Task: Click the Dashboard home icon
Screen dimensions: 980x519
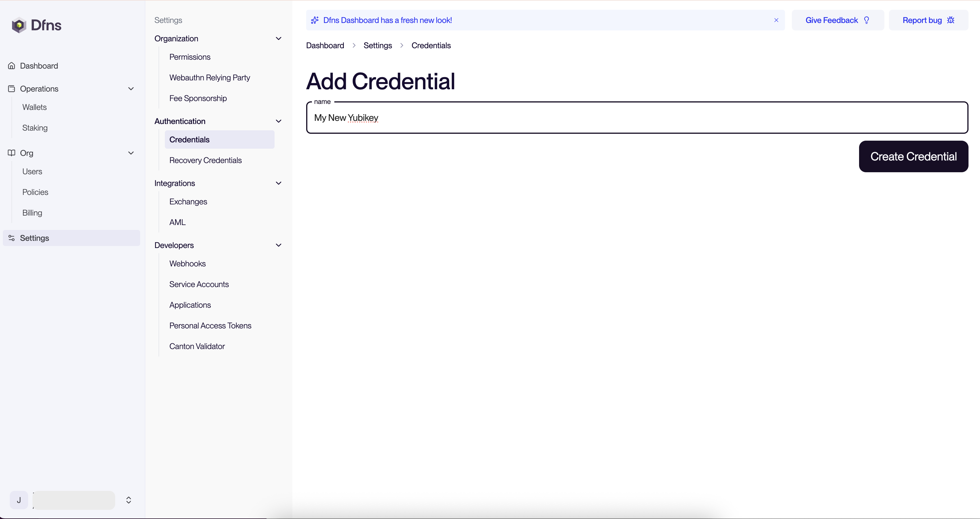Action: (12, 66)
